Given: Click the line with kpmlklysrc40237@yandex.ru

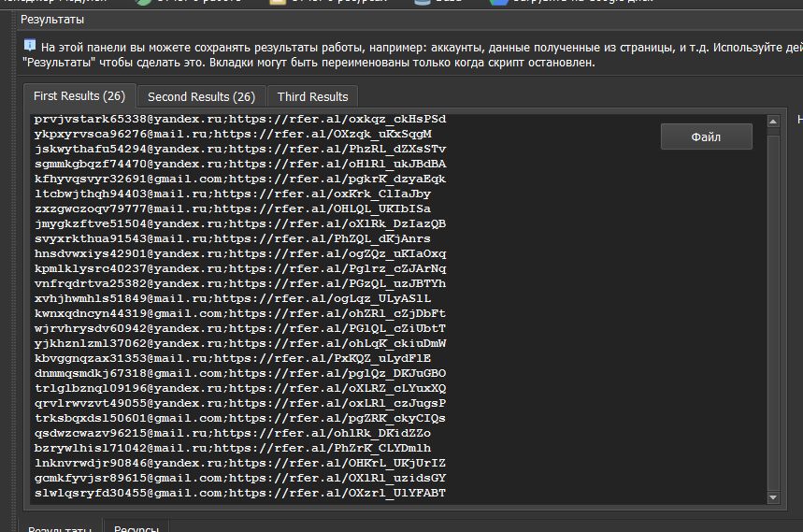Looking at the screenshot, I should coord(240,269).
